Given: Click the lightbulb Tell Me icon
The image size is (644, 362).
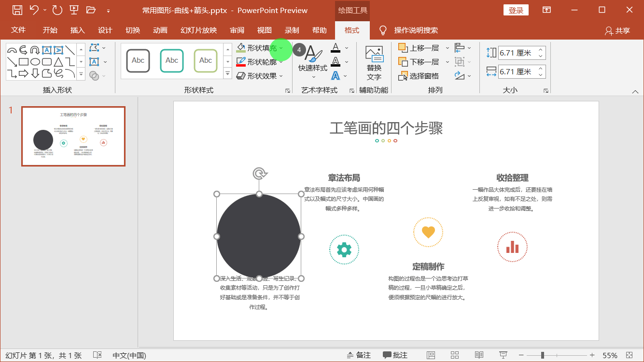Looking at the screenshot, I should [x=383, y=30].
